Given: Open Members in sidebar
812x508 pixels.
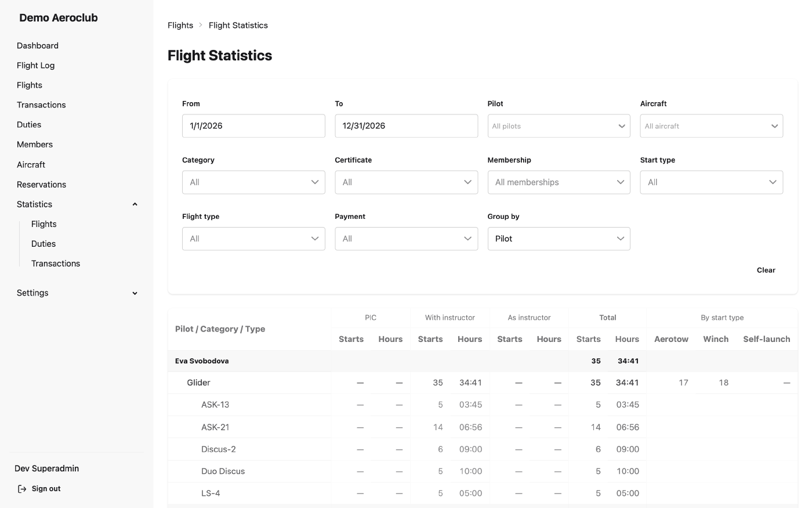Looking at the screenshot, I should (35, 145).
